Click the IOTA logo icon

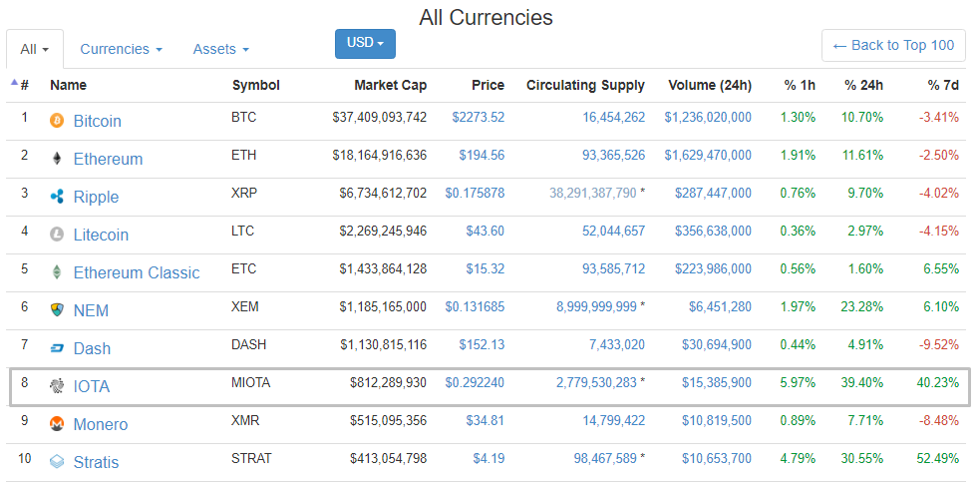tap(57, 386)
